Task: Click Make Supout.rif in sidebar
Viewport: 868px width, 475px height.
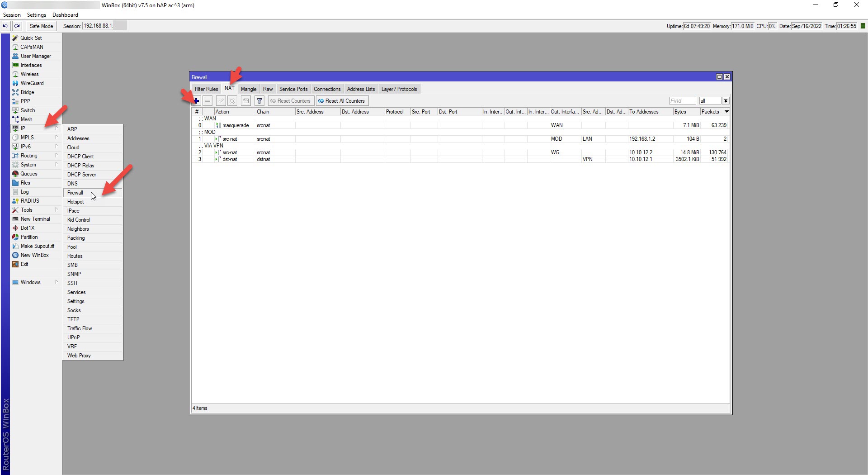Action: 36,246
